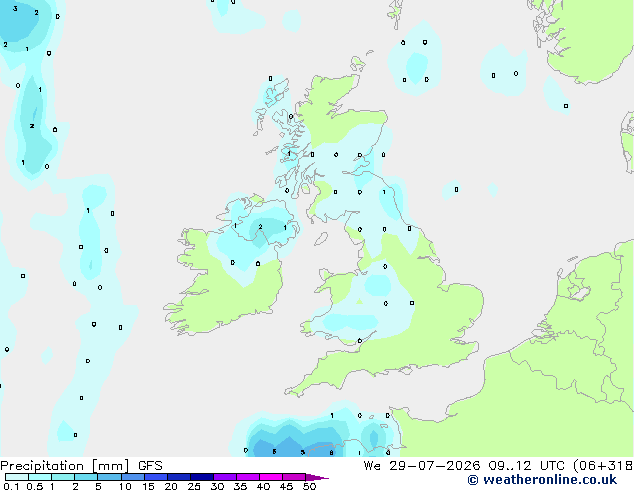634x490 pixels.
Task: Select the 30–35 mm purple legend swatch
Action: (x=225, y=477)
